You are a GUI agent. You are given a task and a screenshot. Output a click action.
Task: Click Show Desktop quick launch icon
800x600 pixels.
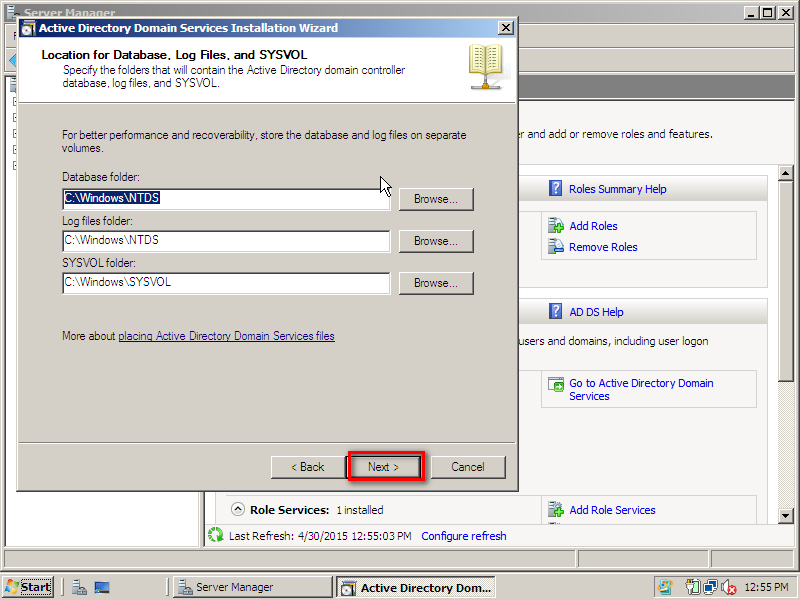point(102,587)
